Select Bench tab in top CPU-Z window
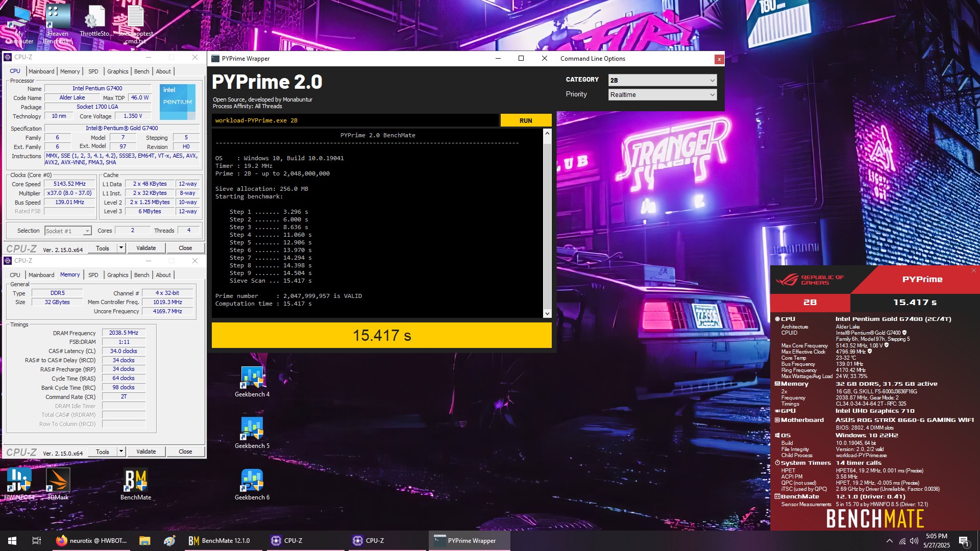 point(142,71)
